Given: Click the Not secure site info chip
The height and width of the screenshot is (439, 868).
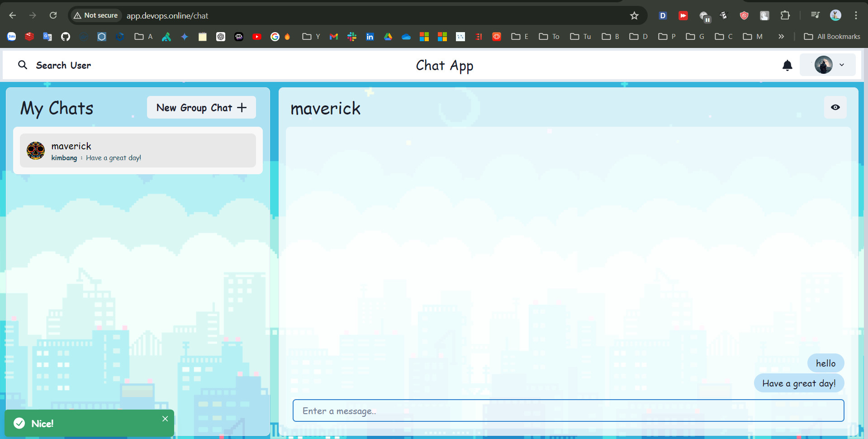Looking at the screenshot, I should pos(96,15).
